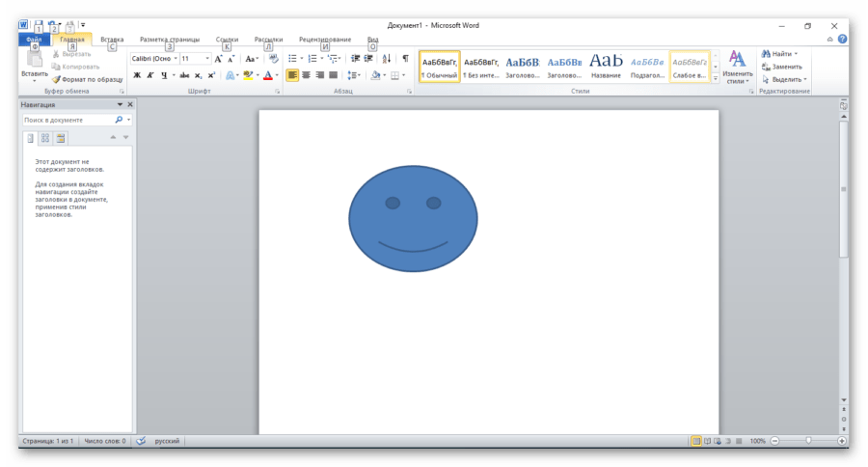The image size is (868, 467).
Task: Click the Вставить (Paste) icon
Action: (34, 60)
